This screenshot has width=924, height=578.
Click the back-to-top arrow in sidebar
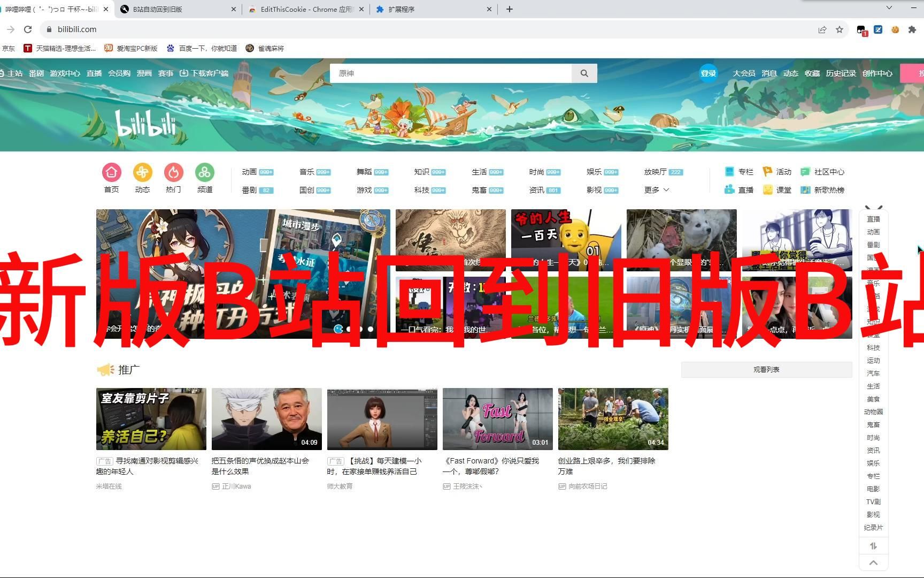point(873,562)
